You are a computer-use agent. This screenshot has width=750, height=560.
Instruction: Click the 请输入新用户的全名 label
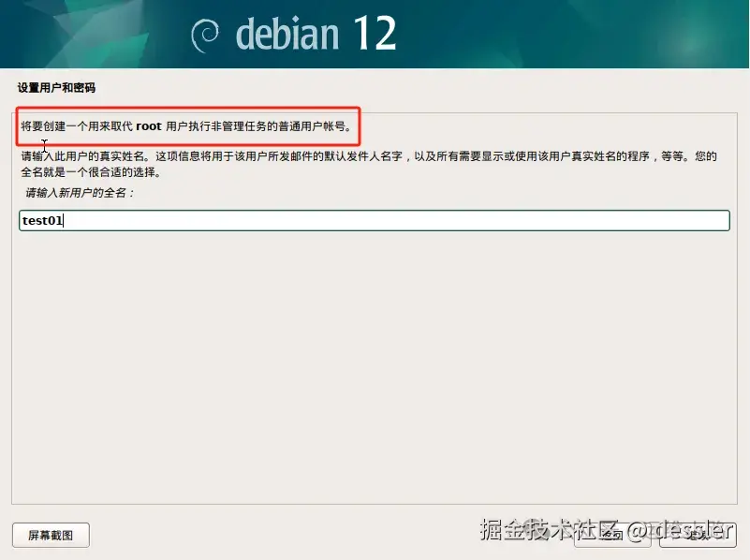click(80, 193)
